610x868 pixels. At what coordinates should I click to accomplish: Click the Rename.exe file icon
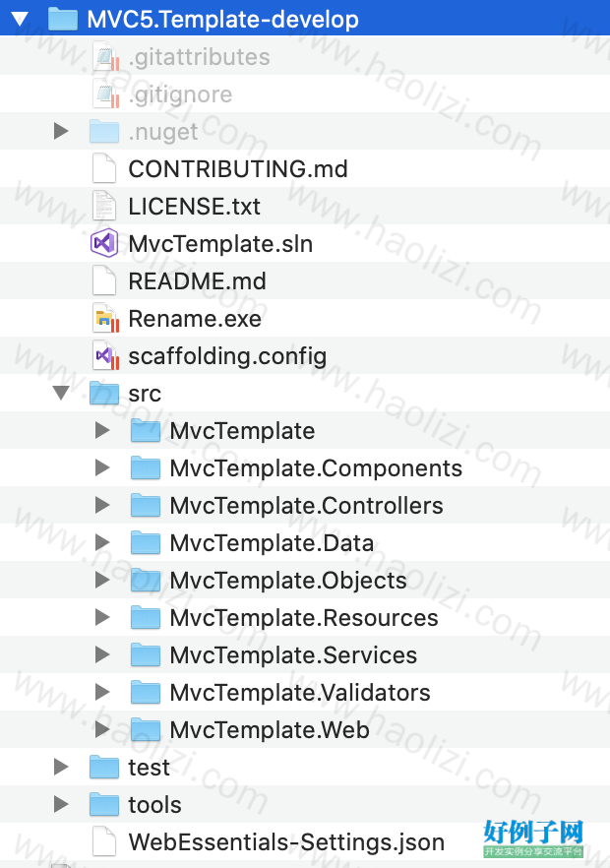click(104, 318)
